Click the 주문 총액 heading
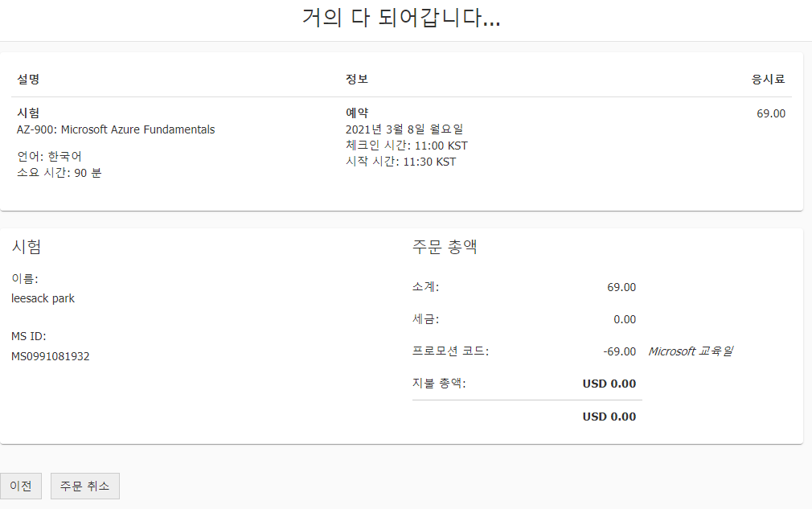 pyautogui.click(x=445, y=247)
